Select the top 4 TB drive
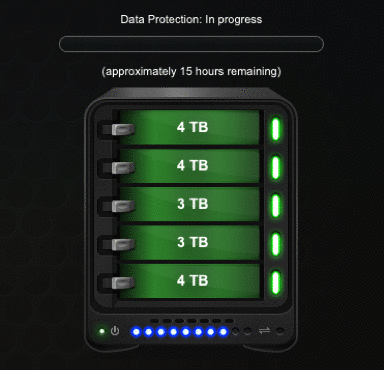Screen dimensions: 384x370 point(189,127)
